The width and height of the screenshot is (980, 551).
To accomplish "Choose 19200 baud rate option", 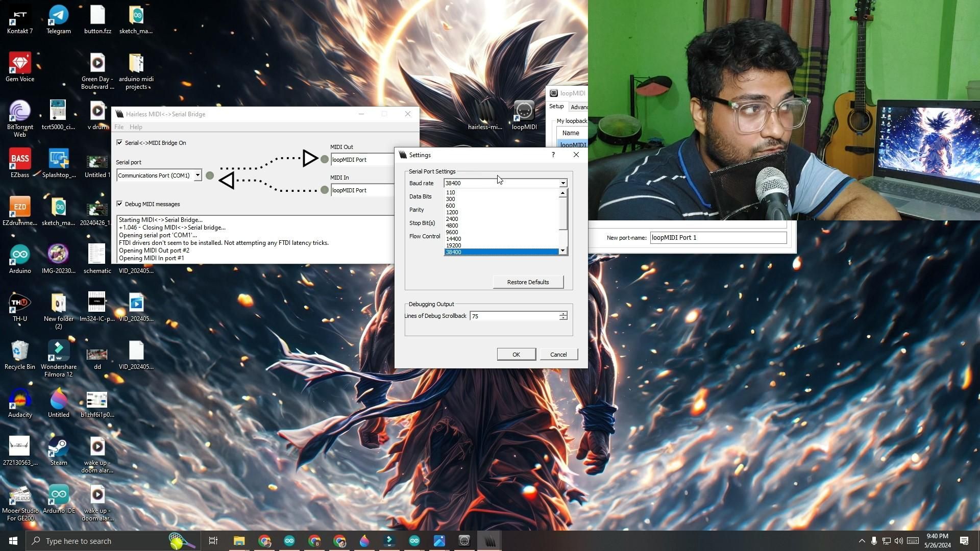I will [453, 245].
